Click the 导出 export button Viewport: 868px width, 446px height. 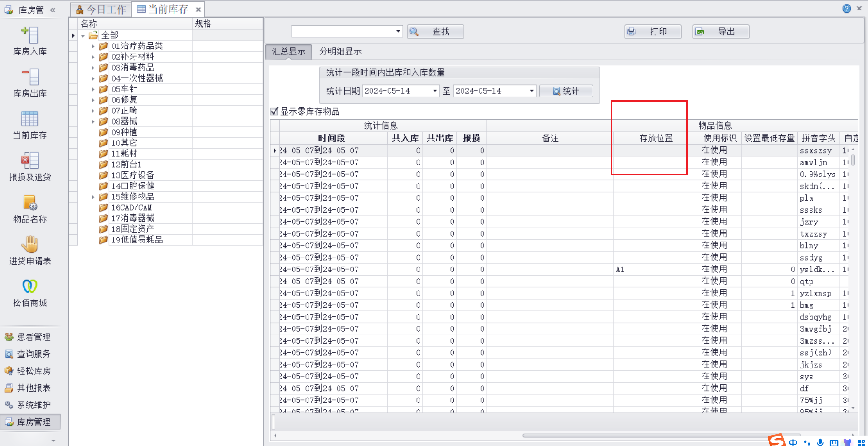pyautogui.click(x=721, y=32)
